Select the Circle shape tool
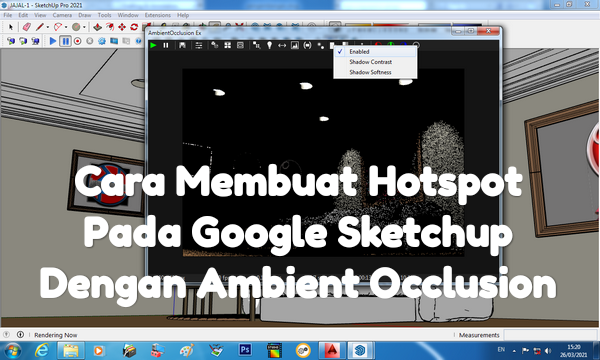Viewport: 600px width, 360px height. 76,27
